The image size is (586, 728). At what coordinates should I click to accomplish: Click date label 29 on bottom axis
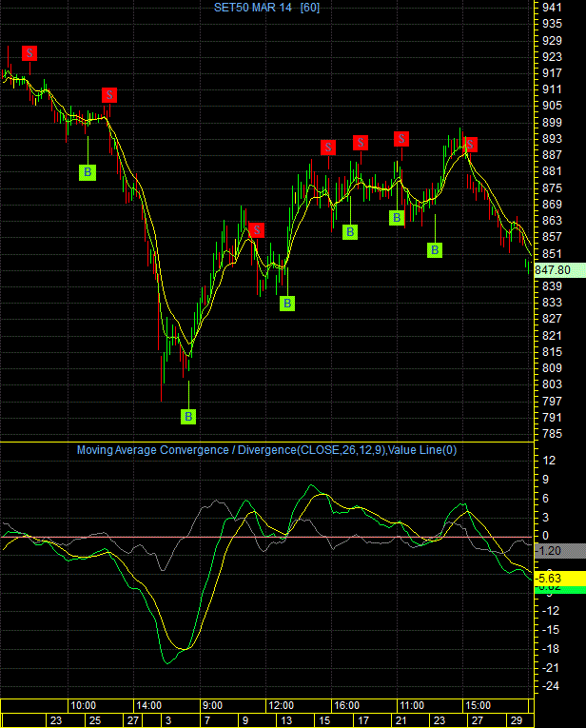point(517,720)
